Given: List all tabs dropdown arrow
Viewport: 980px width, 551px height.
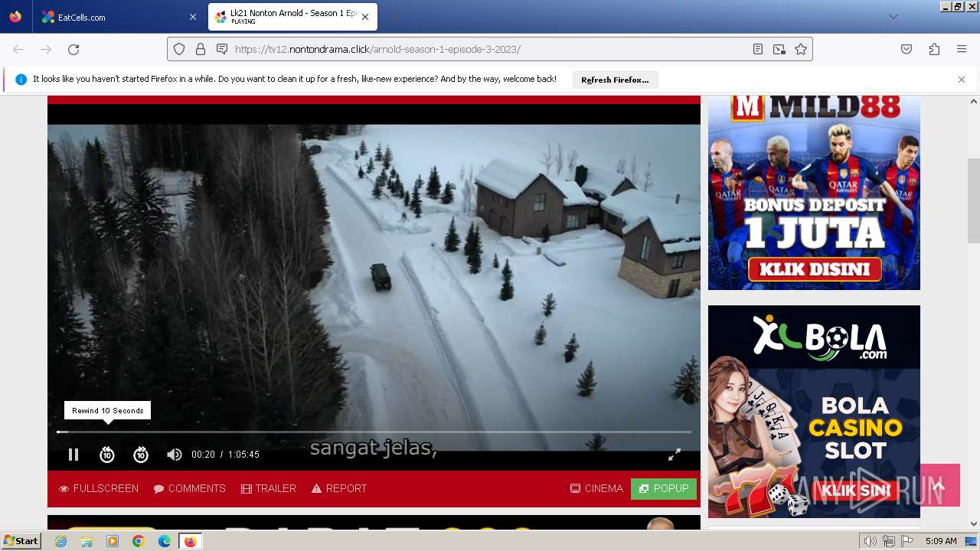Looking at the screenshot, I should coord(893,17).
